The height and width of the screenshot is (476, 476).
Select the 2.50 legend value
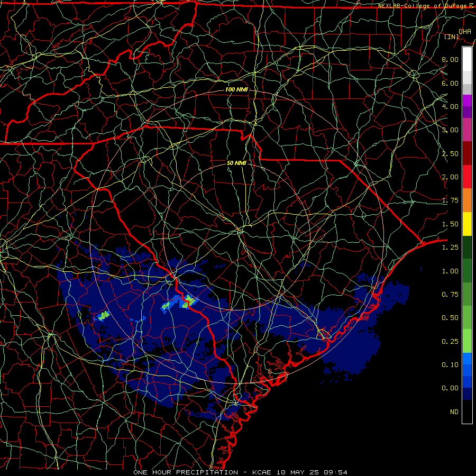pos(450,153)
